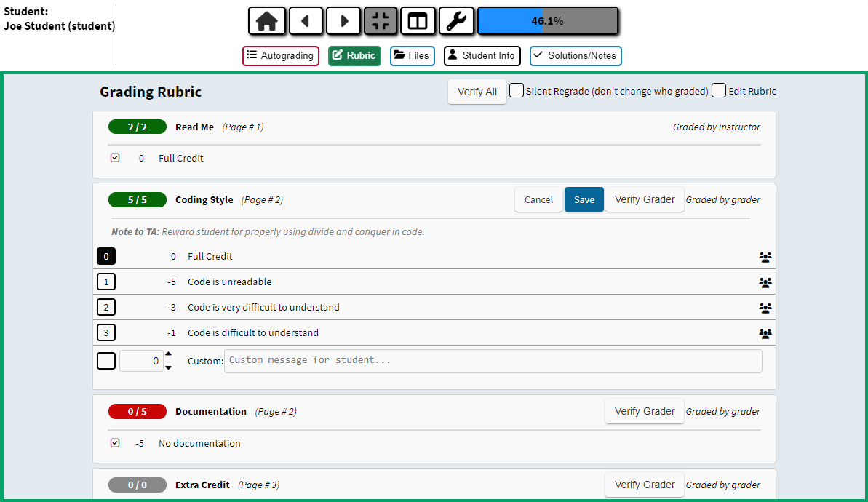Click the custom points number field
The image size is (868, 502).
click(141, 361)
